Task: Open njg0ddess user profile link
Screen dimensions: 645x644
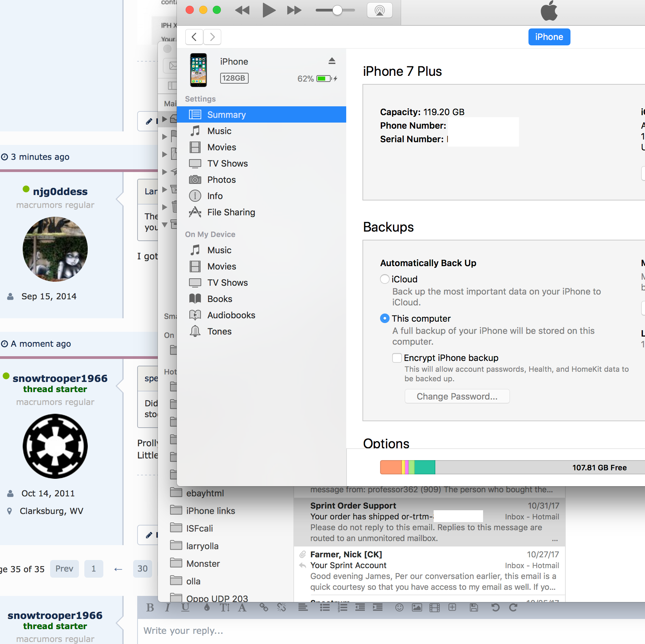Action: tap(60, 192)
